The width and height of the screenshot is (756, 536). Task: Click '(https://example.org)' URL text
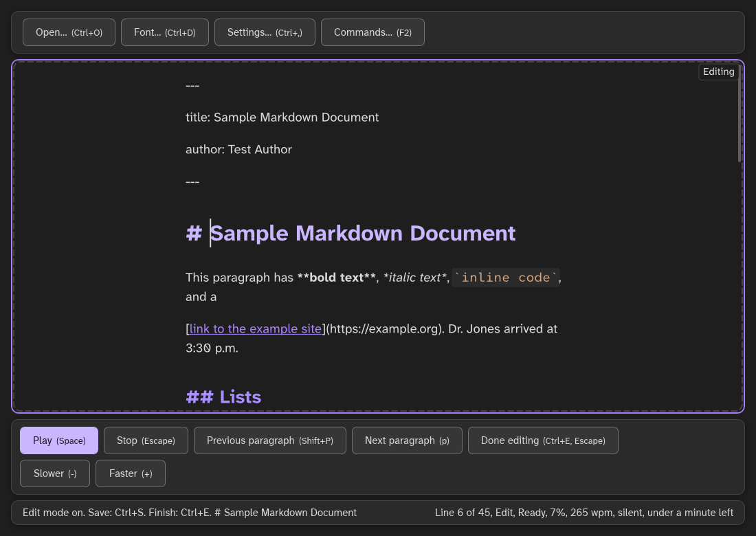point(384,328)
